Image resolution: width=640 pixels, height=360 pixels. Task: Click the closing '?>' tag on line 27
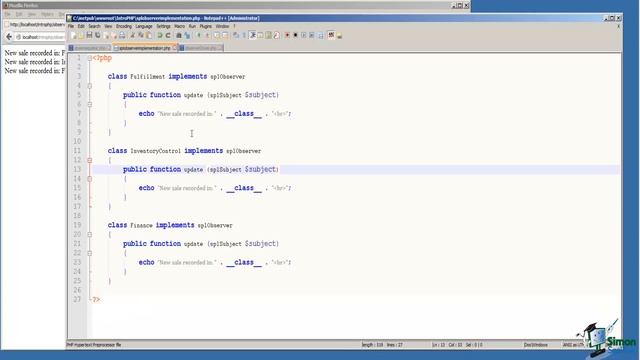click(96, 300)
